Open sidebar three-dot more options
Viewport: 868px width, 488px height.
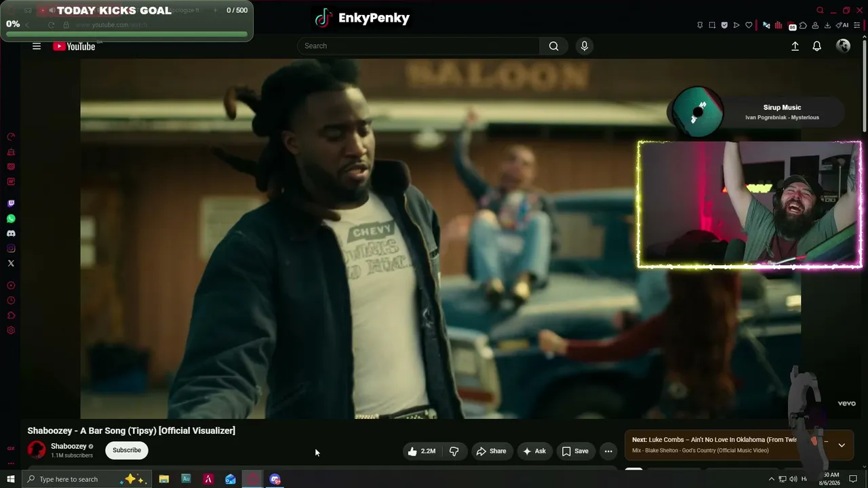(x=11, y=464)
